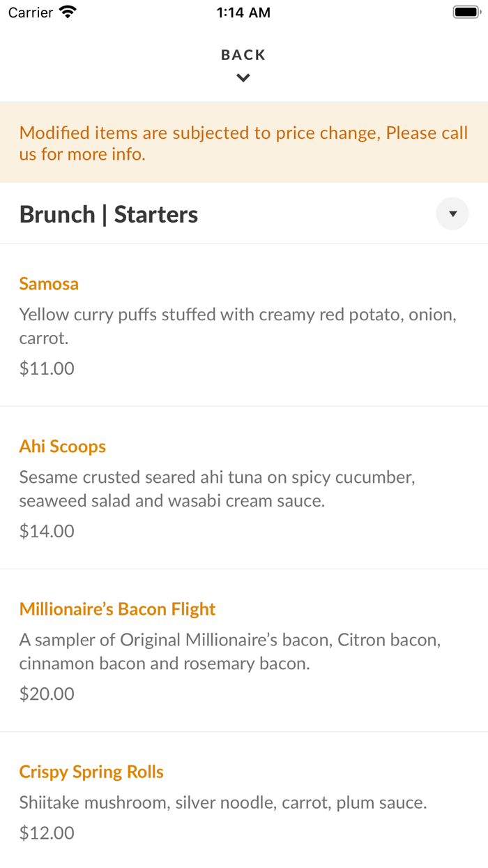
Task: Tap the Brunch | Starters heading
Action: pos(109,214)
